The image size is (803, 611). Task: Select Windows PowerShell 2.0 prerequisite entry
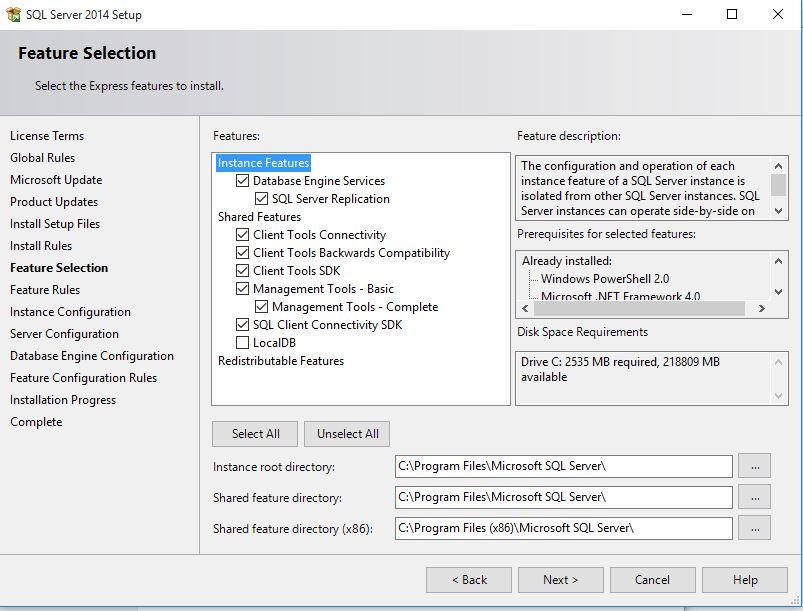pyautogui.click(x=605, y=279)
